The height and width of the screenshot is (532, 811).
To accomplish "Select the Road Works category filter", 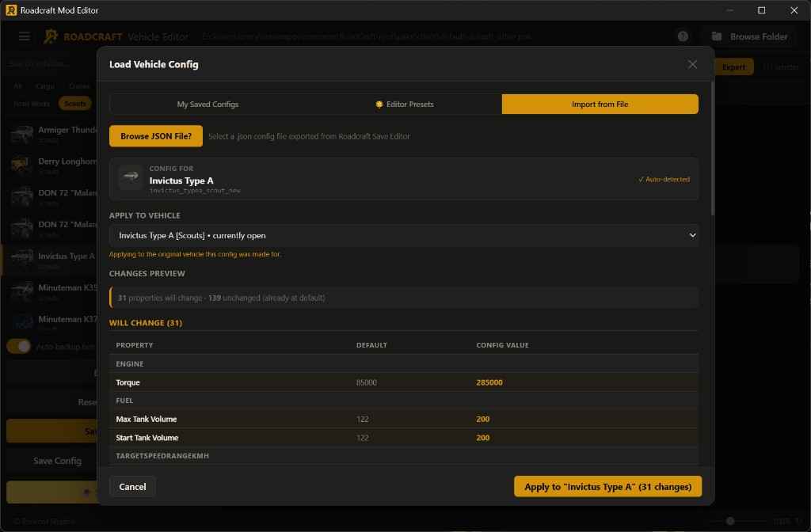I will coord(32,104).
